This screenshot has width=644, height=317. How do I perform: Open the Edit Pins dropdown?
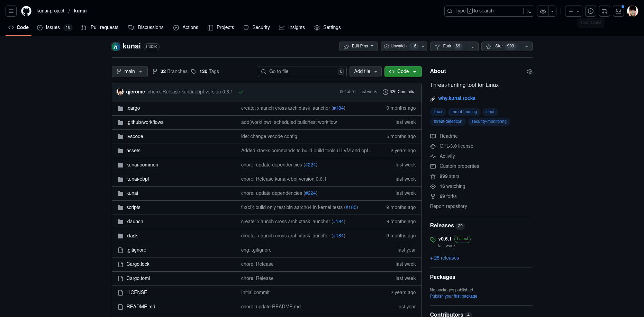pyautogui.click(x=358, y=46)
